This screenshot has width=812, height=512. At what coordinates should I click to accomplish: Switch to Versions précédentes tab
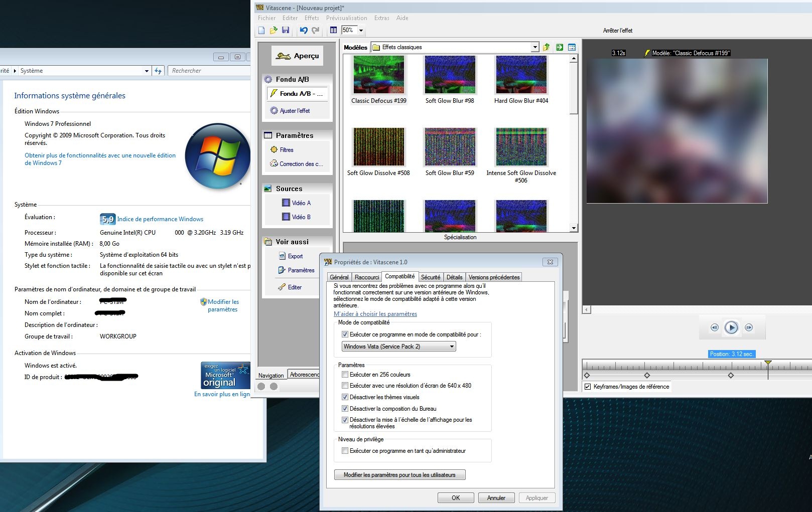click(494, 277)
